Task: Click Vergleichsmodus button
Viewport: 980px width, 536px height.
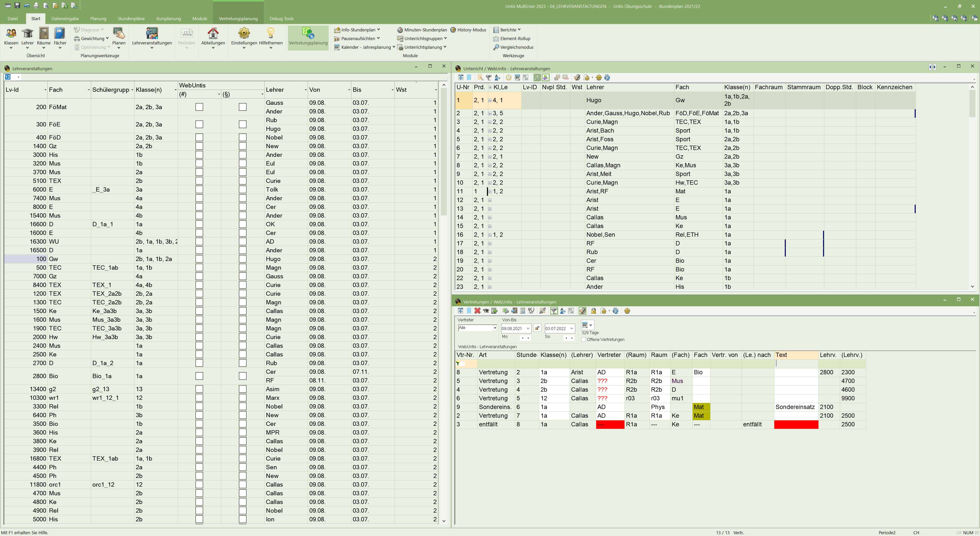Action: [513, 47]
